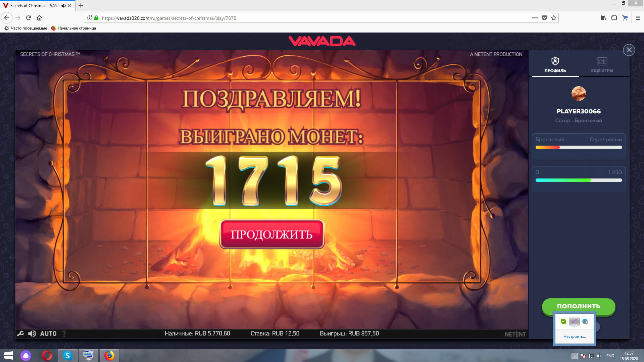Show hidden system tray icons
This screenshot has width=644, height=362.
pos(575,356)
